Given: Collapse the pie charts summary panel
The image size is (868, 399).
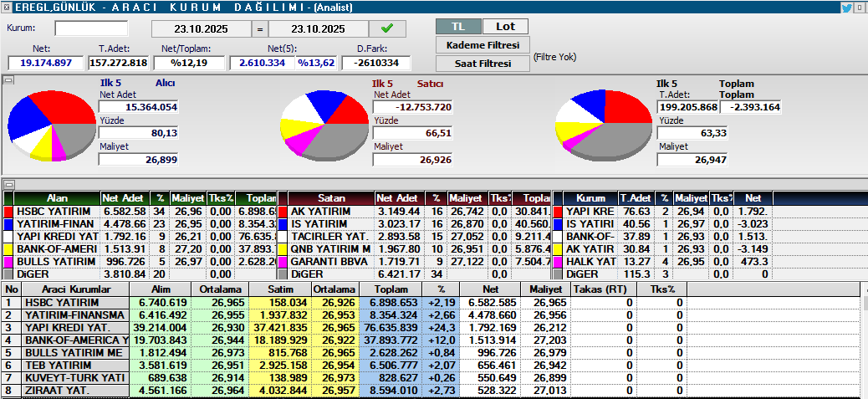Looking at the screenshot, I should coord(8,80).
